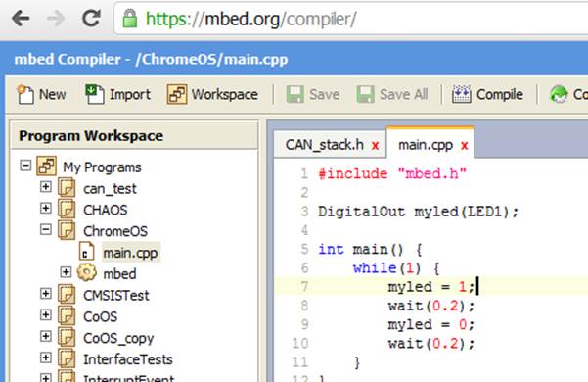Expand the can_test program
The height and width of the screenshot is (382, 588).
point(46,186)
